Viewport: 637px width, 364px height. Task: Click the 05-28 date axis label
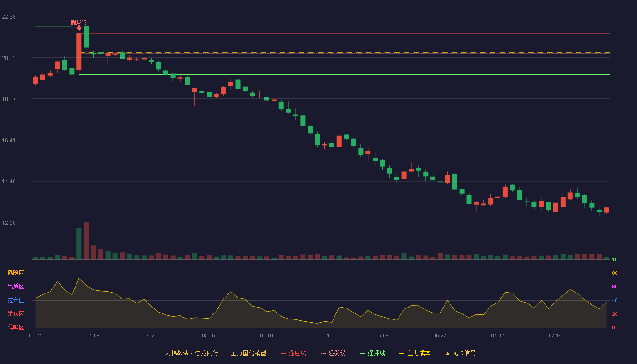click(x=324, y=335)
